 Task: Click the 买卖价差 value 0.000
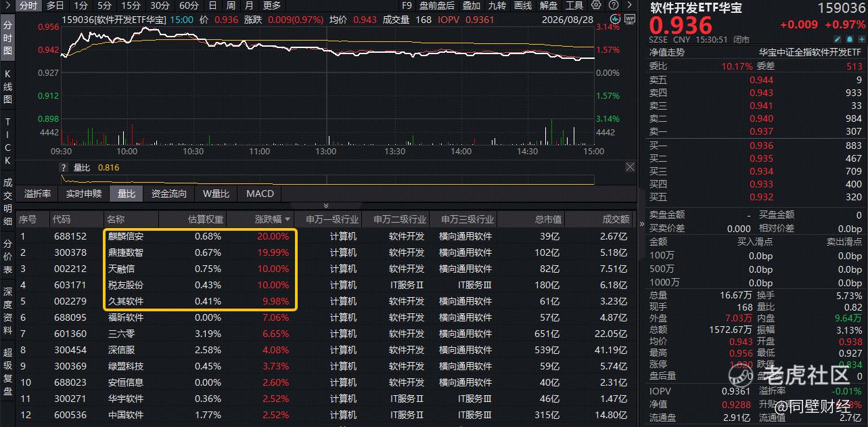coord(738,229)
